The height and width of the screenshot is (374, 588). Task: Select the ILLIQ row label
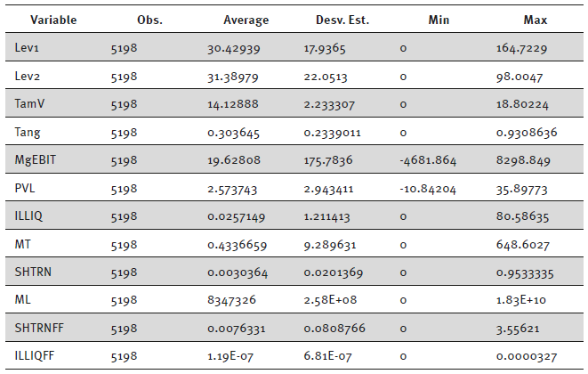pos(29,217)
